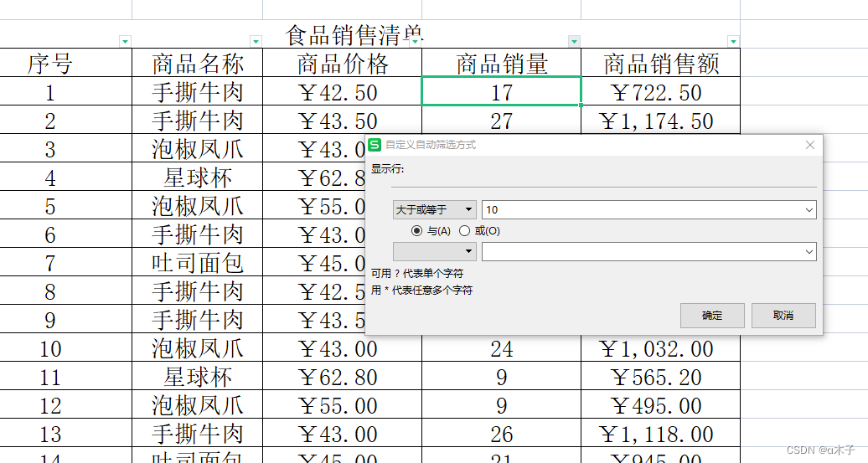Image resolution: width=868 pixels, height=463 pixels.
Task: Select 泡椒凤爪 in row 3
Action: (197, 149)
